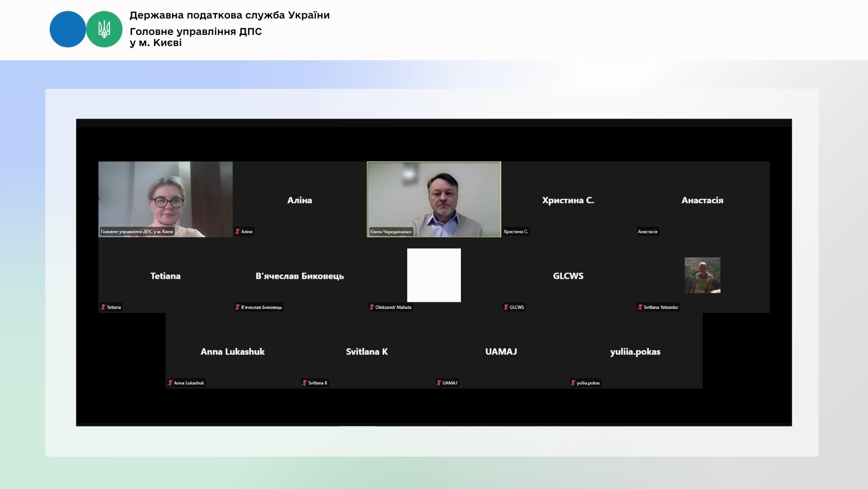The image size is (868, 489).
Task: Click Головне управління ДПС header text
Action: click(196, 32)
